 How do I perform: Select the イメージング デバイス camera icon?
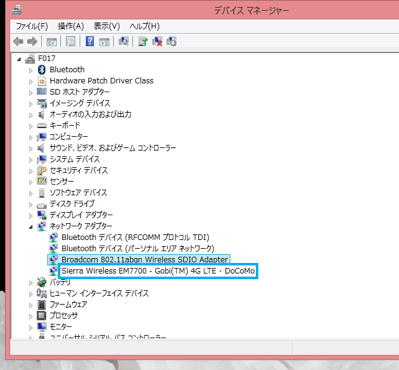42,103
